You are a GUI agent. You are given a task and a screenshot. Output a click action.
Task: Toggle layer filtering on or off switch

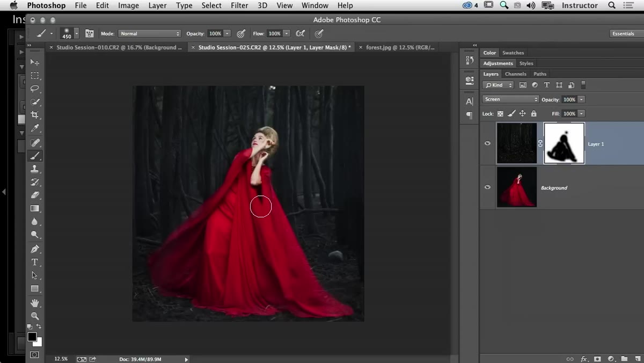[583, 85]
